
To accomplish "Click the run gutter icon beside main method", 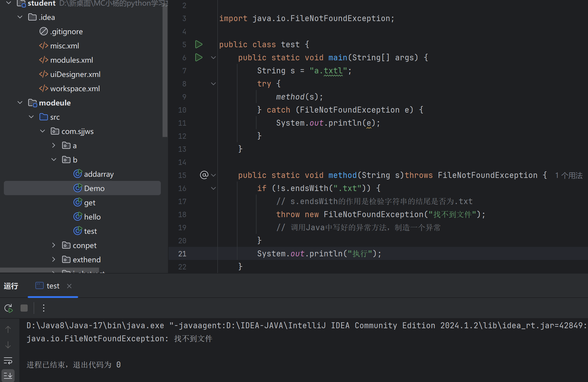I will click(x=199, y=58).
